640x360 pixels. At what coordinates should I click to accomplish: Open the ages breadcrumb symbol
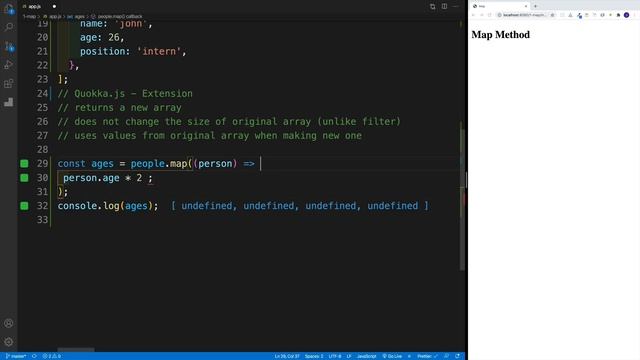76,17
